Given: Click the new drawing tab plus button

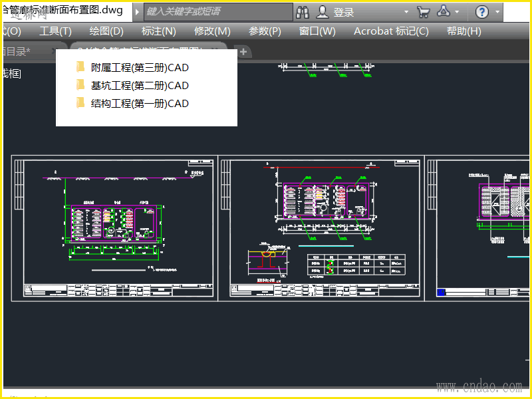Looking at the screenshot, I should (243, 52).
